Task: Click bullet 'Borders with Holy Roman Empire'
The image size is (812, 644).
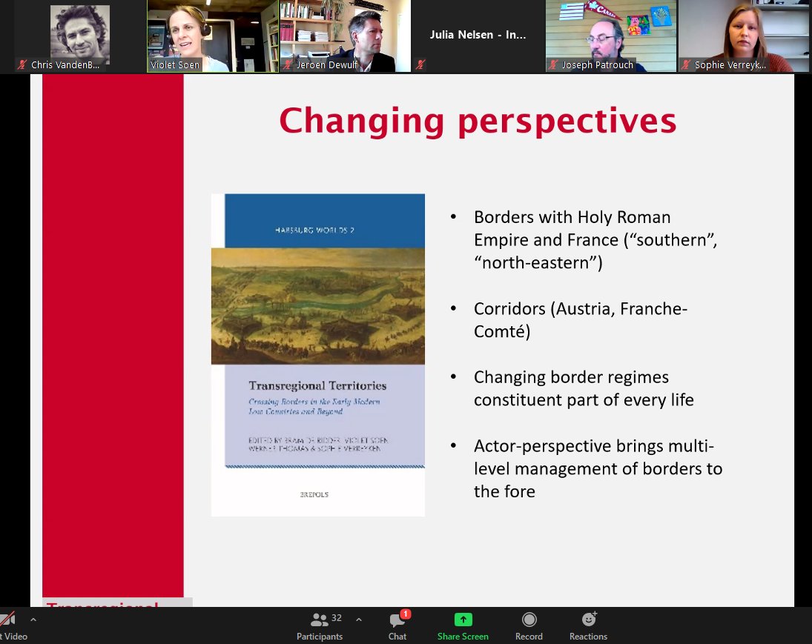Action: click(595, 239)
